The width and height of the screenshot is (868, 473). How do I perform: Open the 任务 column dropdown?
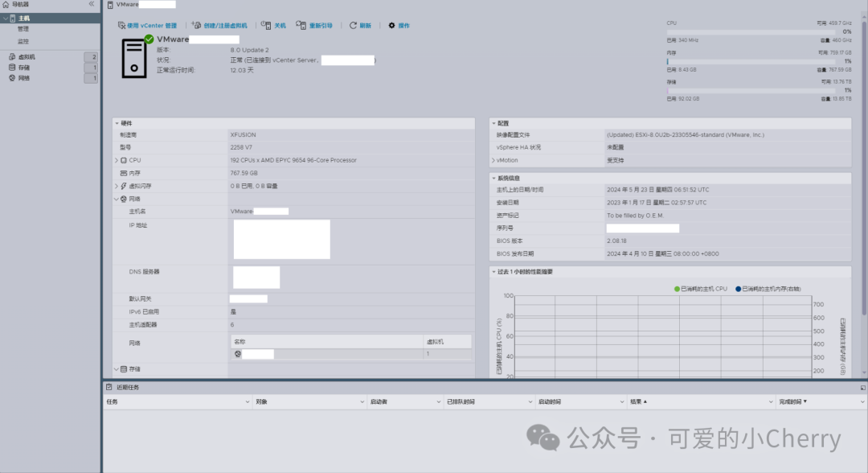point(247,401)
